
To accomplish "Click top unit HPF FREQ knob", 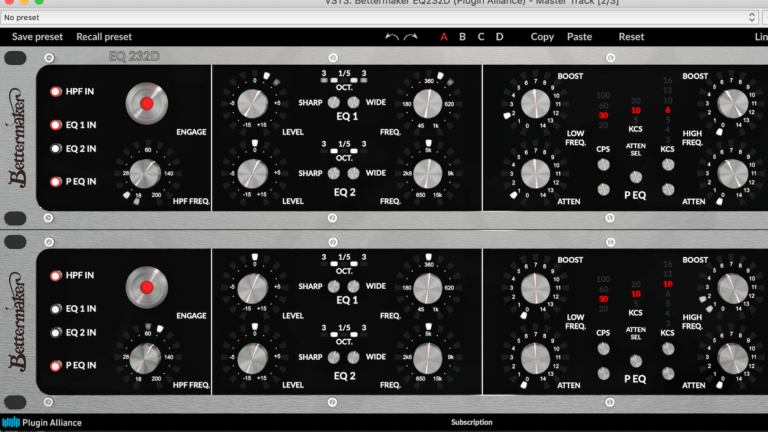I will (x=145, y=173).
